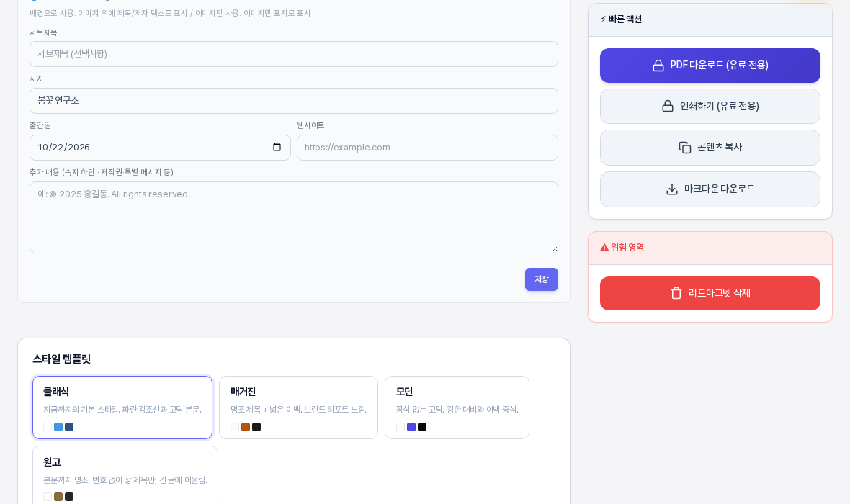Click the hint text starting '배경으로 사용'

click(170, 13)
